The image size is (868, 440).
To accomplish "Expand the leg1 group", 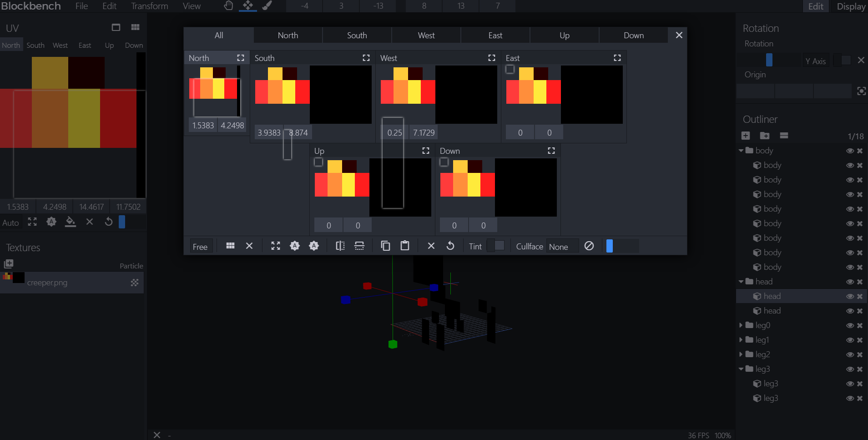I will (x=741, y=340).
